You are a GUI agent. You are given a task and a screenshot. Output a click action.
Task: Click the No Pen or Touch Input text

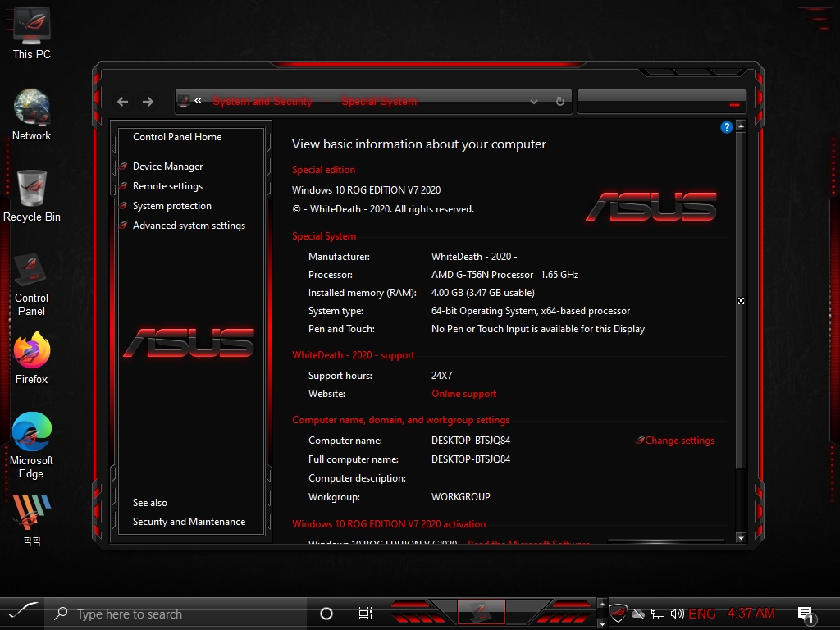point(538,329)
